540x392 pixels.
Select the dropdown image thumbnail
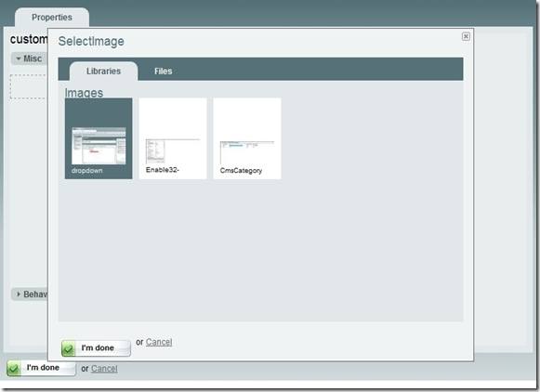coord(99,138)
